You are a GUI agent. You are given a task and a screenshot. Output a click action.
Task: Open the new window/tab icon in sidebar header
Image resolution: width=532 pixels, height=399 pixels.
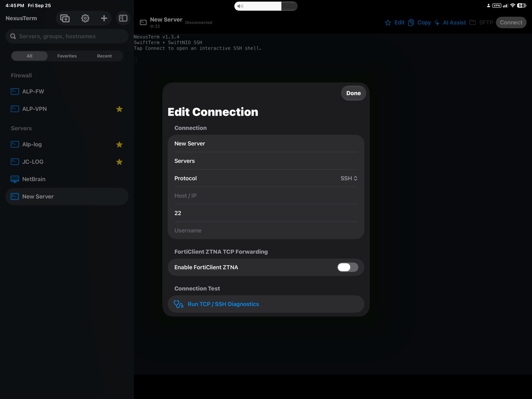tap(65, 18)
